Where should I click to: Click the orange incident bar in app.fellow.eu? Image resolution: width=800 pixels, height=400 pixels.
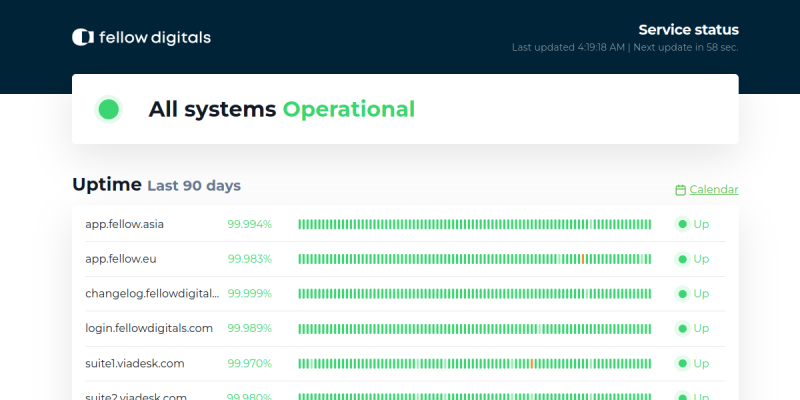[583, 259]
